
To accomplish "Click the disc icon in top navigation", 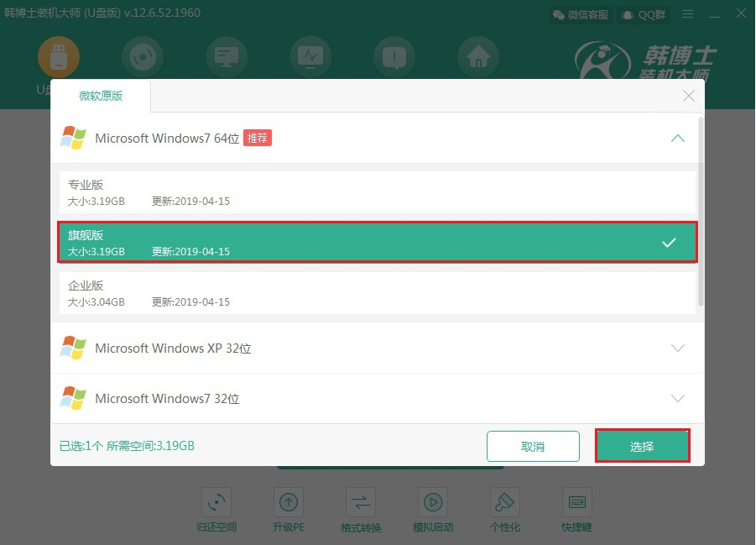I will [x=143, y=57].
